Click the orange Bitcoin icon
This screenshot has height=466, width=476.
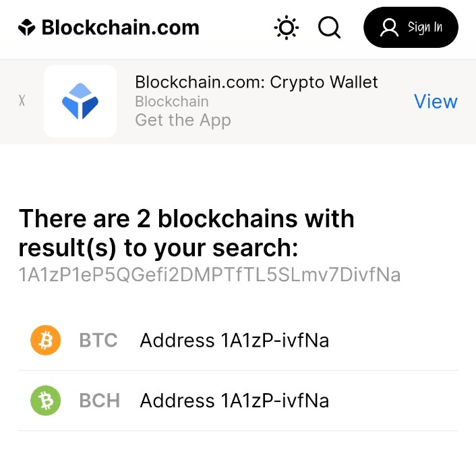click(46, 341)
